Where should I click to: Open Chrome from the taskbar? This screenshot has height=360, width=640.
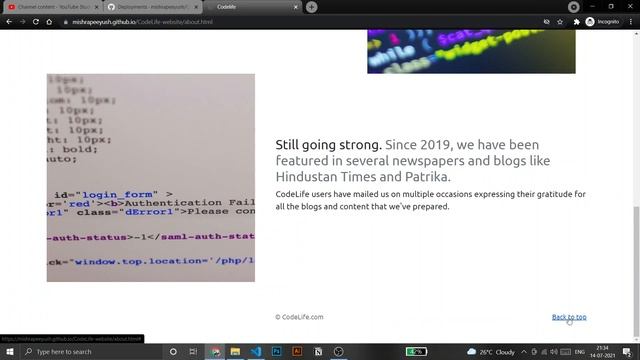[x=215, y=351]
